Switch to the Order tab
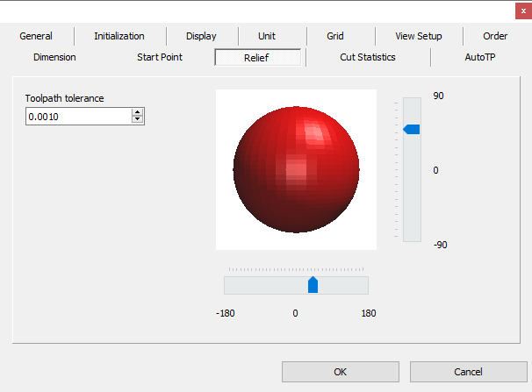 click(x=495, y=36)
